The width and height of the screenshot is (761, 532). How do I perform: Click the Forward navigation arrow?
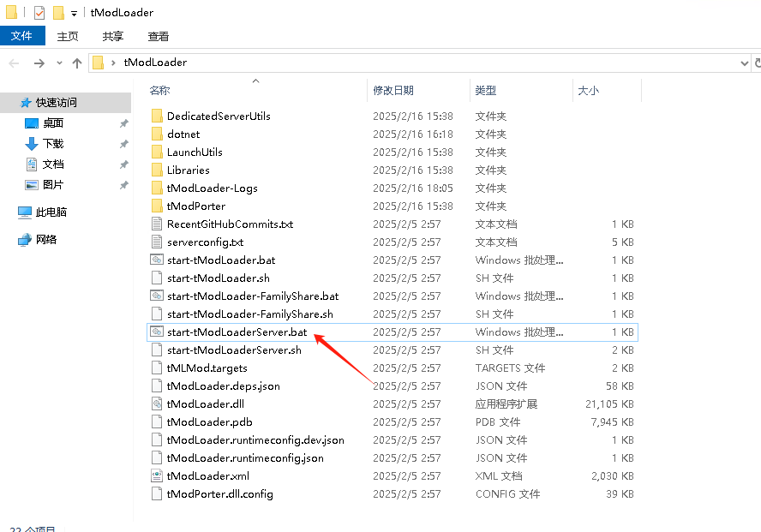39,63
